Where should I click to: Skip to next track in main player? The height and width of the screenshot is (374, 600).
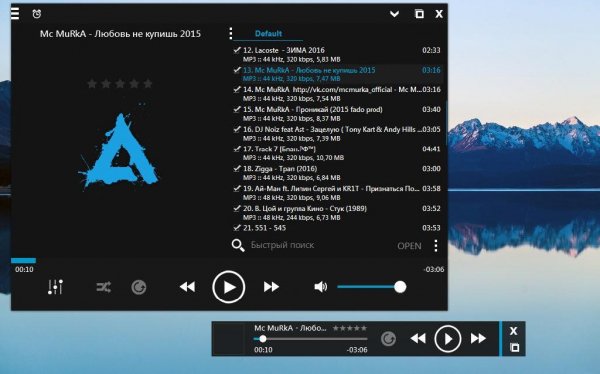[x=271, y=287]
